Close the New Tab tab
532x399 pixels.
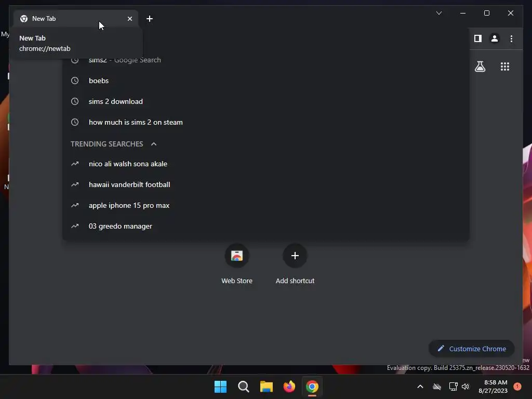129,19
